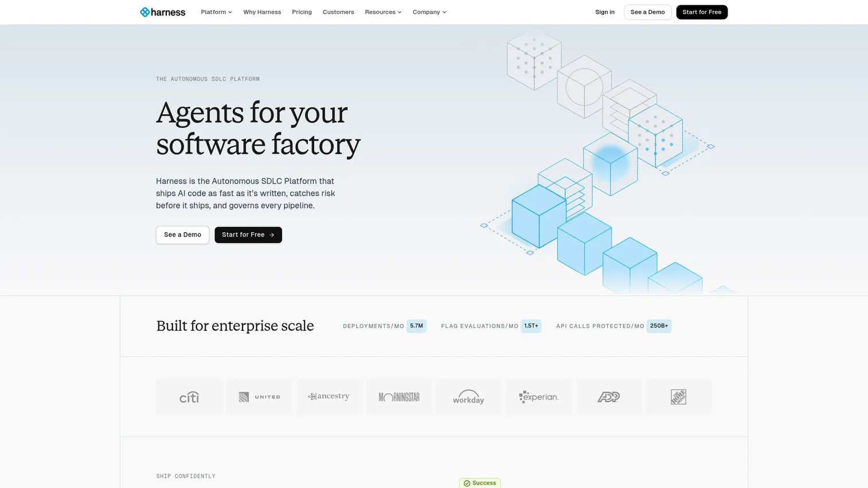The image size is (868, 488).
Task: Expand the Company dropdown menu
Action: (429, 12)
